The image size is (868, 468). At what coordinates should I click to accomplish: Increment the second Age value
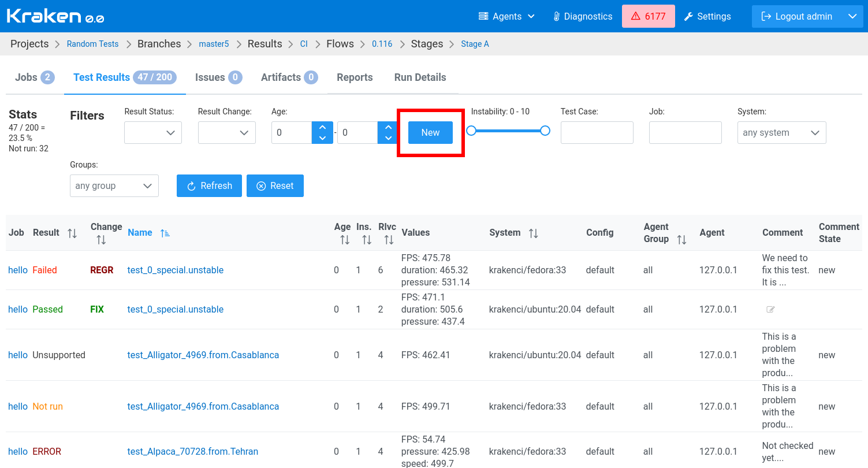tap(388, 127)
